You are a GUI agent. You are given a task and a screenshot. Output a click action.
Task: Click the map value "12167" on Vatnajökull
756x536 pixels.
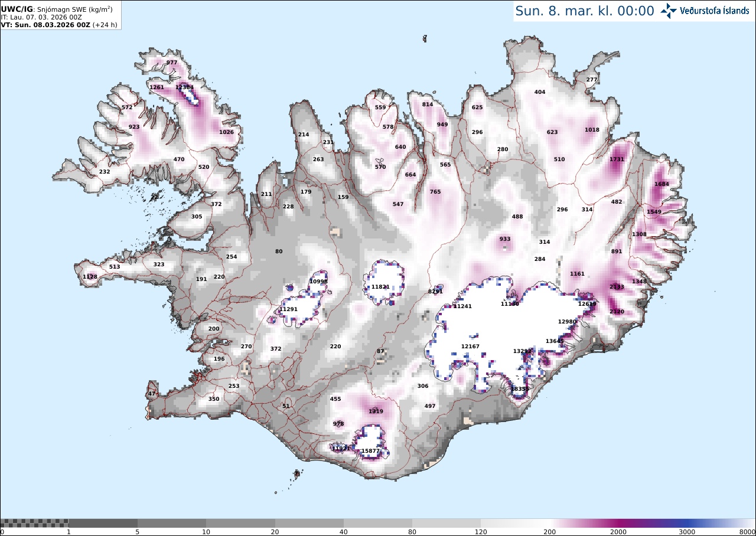[x=470, y=347]
